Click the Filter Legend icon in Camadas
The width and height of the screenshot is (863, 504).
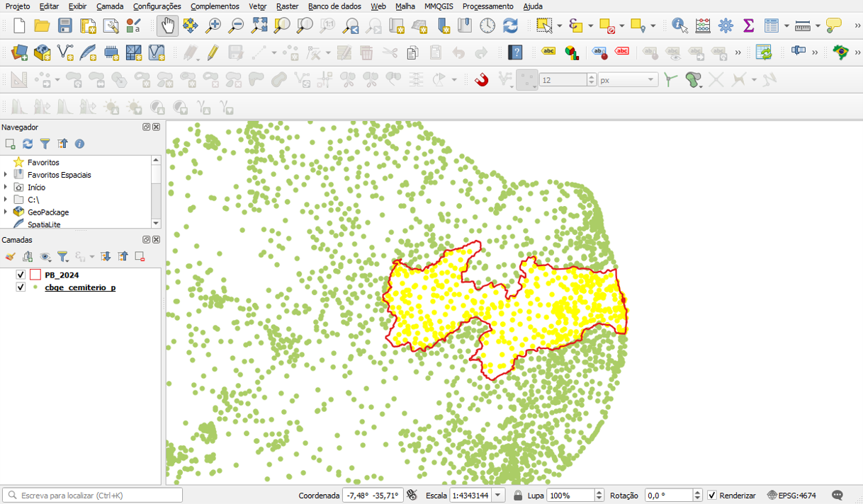pyautogui.click(x=62, y=257)
